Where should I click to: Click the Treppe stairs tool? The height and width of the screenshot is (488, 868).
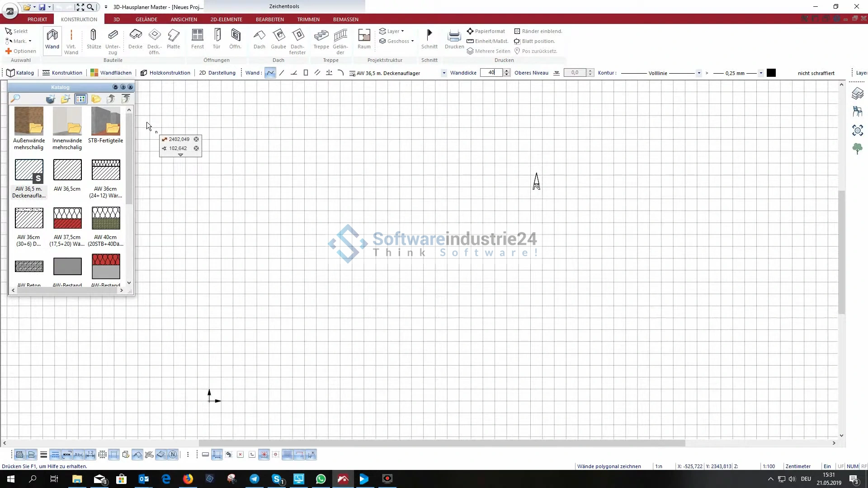coord(321,40)
